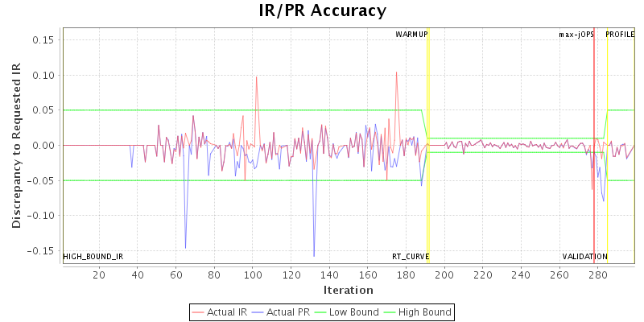Click the max-jOPS marker label
The height and width of the screenshot is (322, 644).
coord(576,35)
